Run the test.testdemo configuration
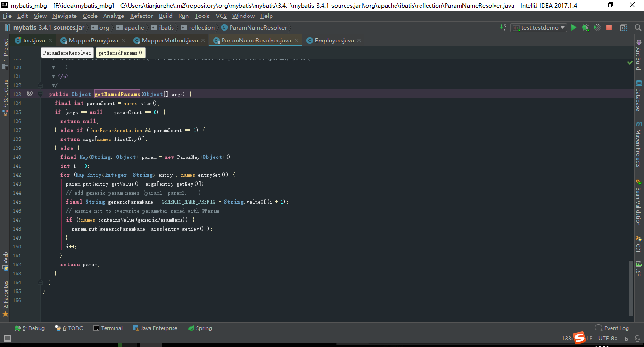Viewport: 644px width, 347px height. click(x=574, y=27)
